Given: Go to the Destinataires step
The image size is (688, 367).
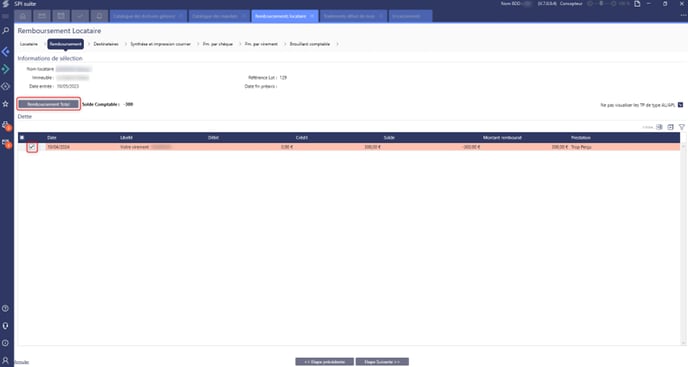Looking at the screenshot, I should [x=106, y=44].
